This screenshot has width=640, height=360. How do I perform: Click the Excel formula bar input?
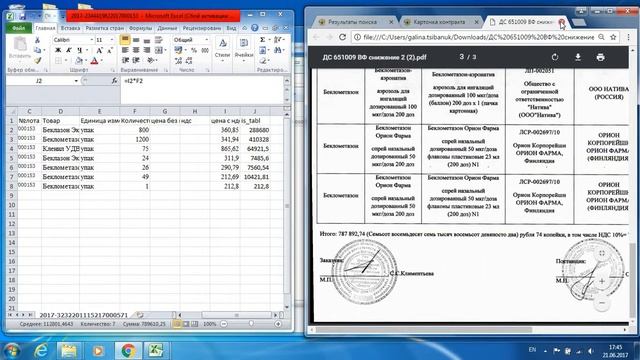[x=202, y=89]
